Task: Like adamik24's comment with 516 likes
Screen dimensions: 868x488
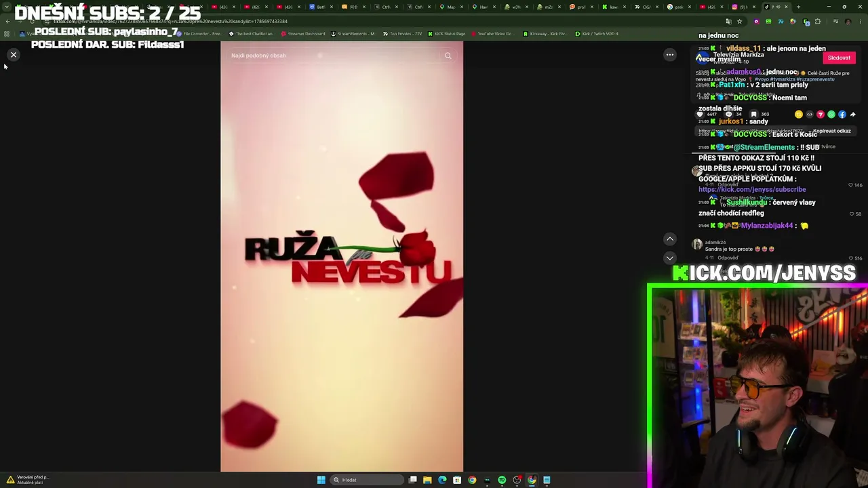Action: click(851, 258)
